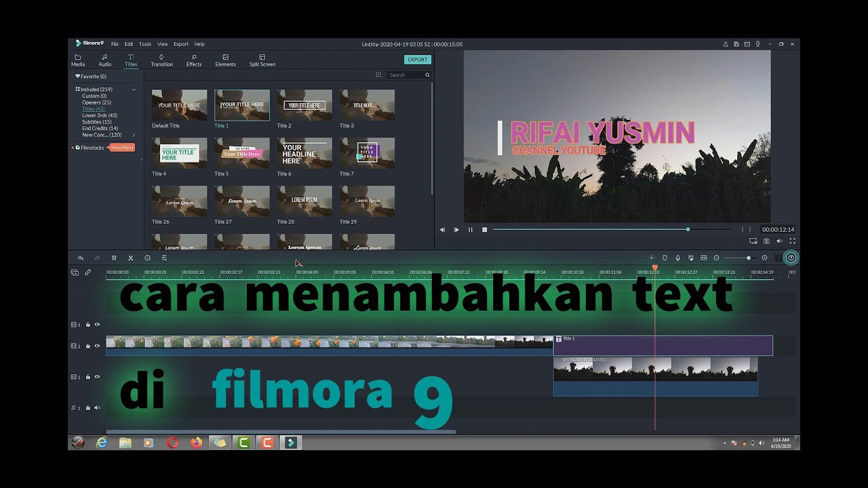Open Filmstocks in the sidebar
This screenshot has height=488, width=868.
(x=92, y=147)
